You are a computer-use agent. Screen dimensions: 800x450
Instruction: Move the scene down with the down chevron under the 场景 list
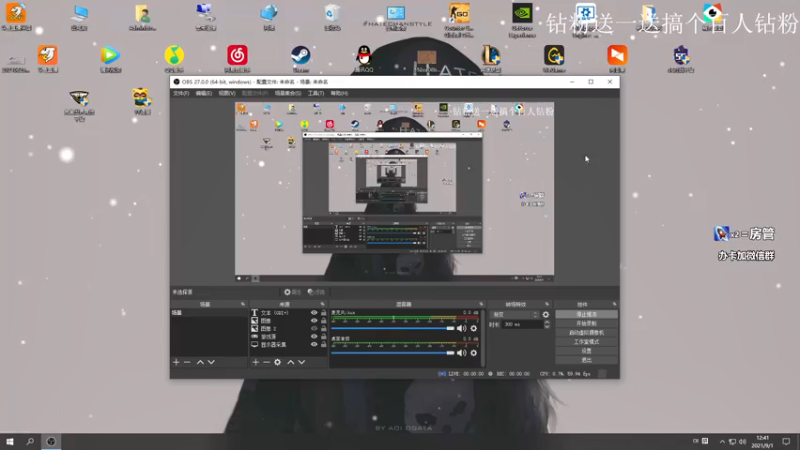click(x=211, y=362)
